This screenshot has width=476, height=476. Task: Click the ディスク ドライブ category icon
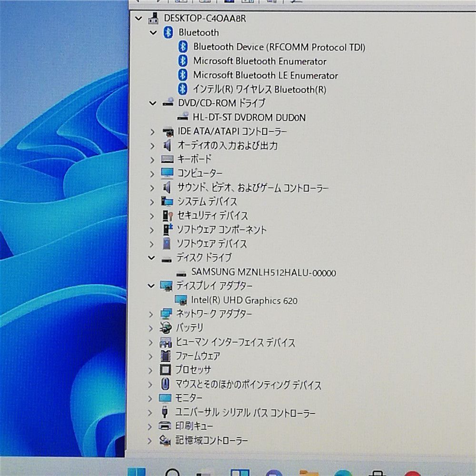(166, 259)
